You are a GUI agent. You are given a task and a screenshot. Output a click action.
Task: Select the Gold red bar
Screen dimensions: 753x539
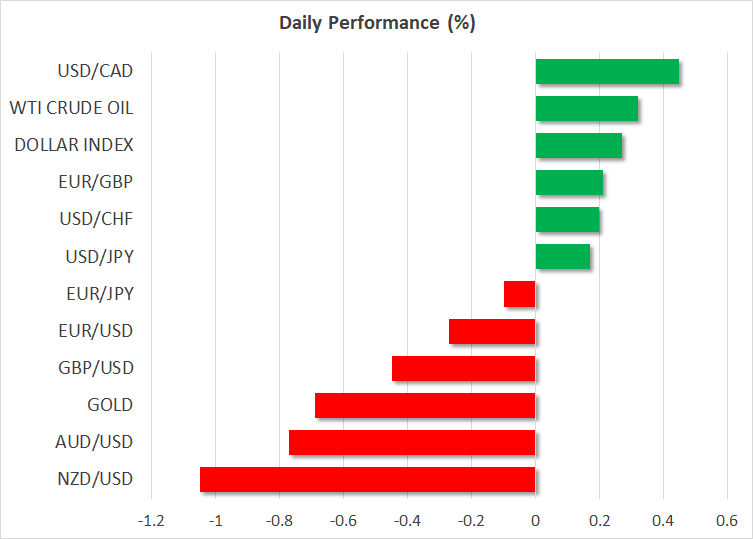click(425, 405)
